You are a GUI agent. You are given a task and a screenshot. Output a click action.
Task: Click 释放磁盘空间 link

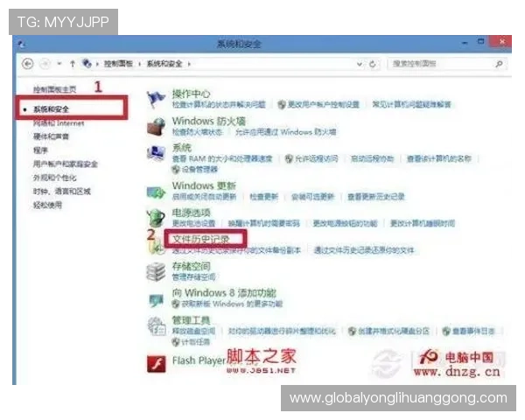pos(193,332)
